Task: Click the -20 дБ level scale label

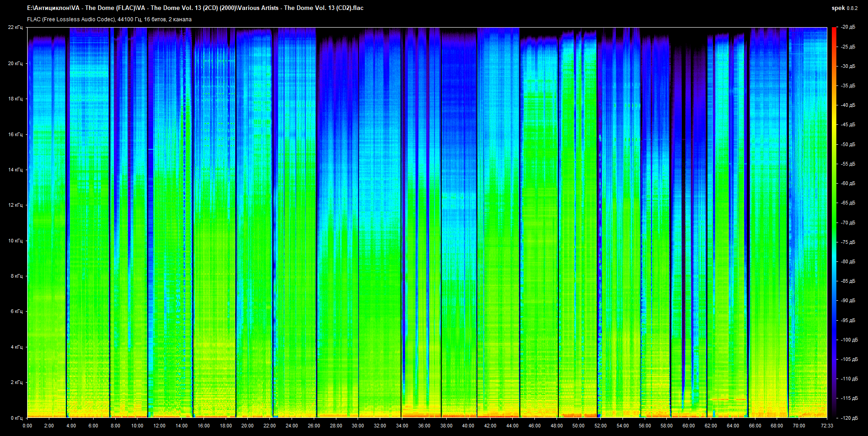Action: (848, 27)
